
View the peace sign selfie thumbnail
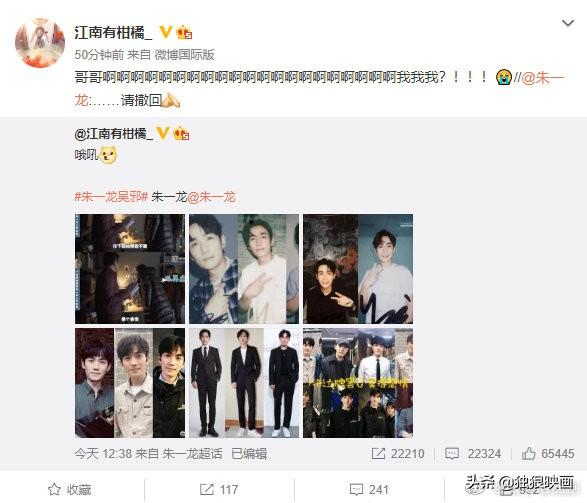[358, 269]
